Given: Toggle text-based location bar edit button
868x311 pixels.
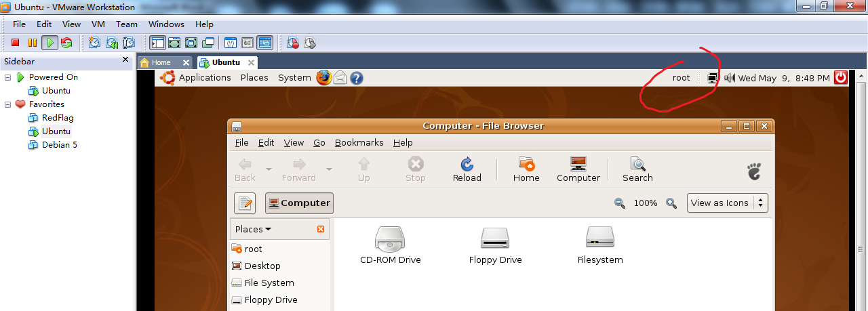Looking at the screenshot, I should (x=245, y=203).
